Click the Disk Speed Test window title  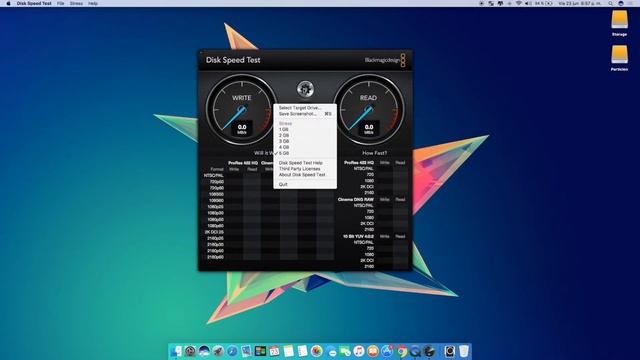pyautogui.click(x=233, y=60)
